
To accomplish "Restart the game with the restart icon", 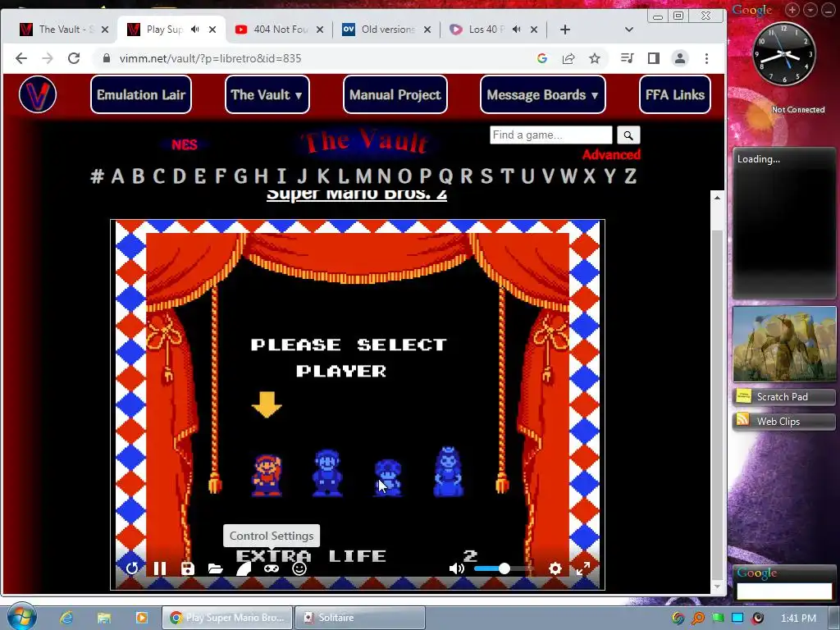I will coord(132,568).
